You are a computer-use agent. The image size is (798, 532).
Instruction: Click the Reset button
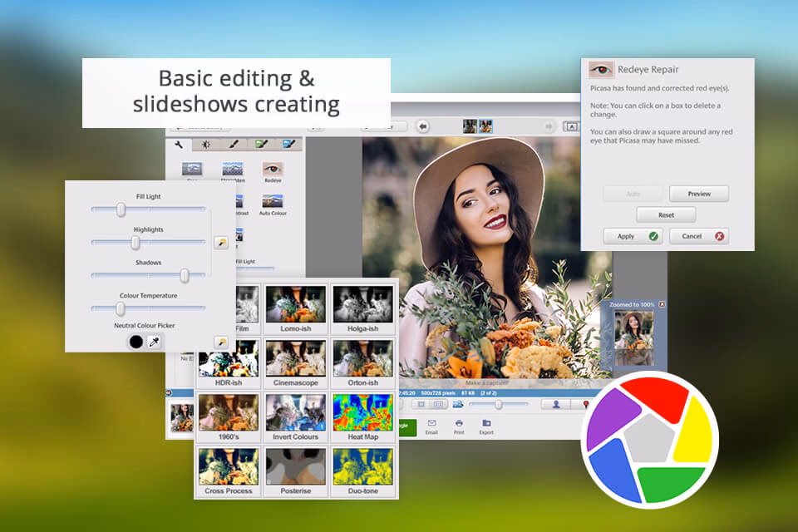[666, 214]
